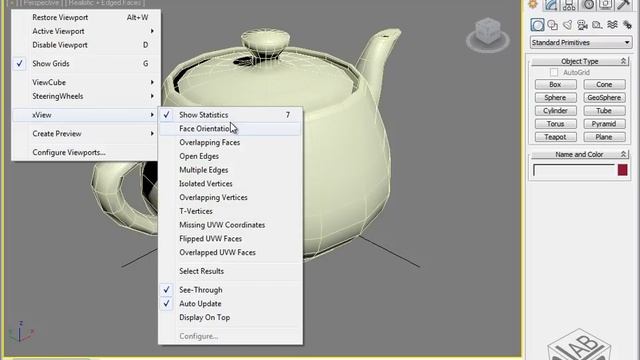
Task: Select Overlapping Faces check
Action: 230,142
